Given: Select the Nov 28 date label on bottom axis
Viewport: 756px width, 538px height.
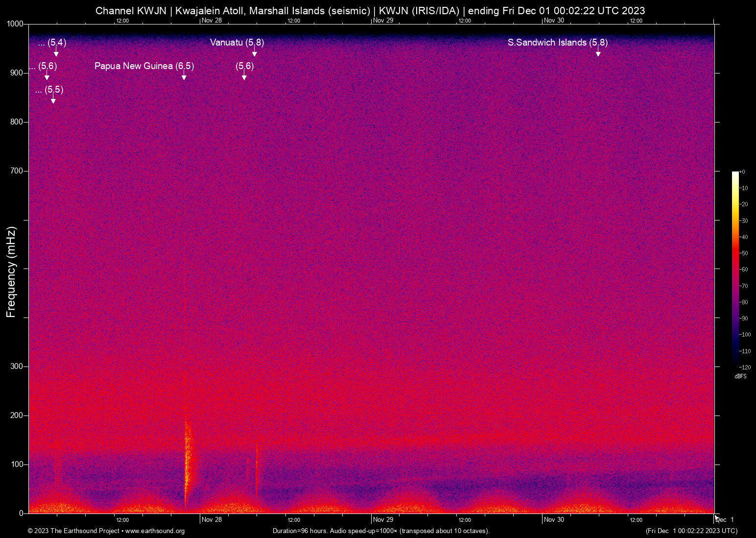Looking at the screenshot, I should (212, 520).
